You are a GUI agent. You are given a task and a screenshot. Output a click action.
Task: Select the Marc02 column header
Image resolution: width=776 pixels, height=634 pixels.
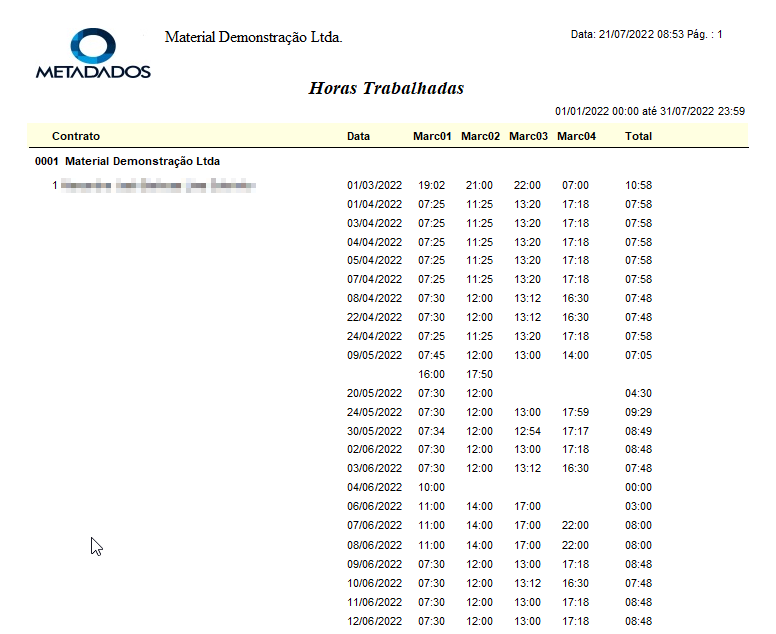click(x=480, y=136)
